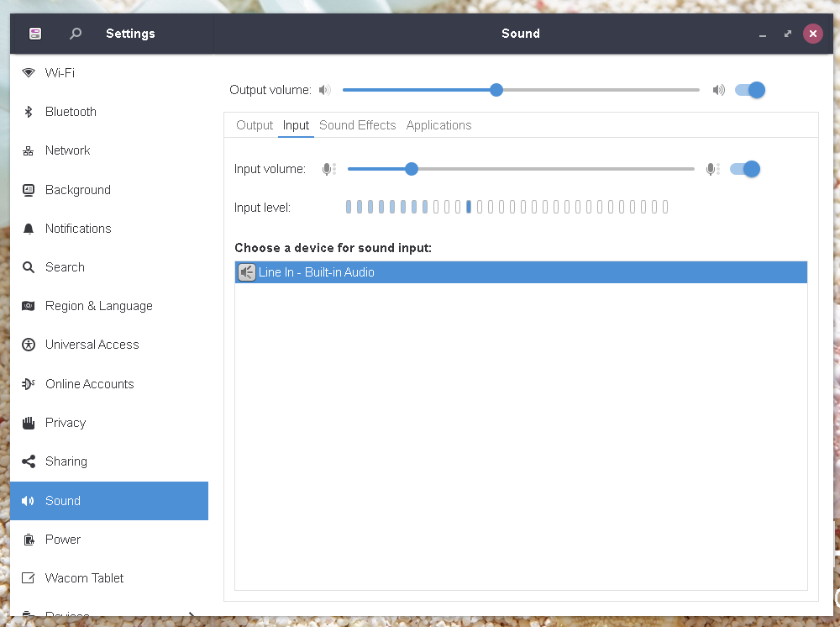Image resolution: width=840 pixels, height=627 pixels.
Task: Open Region & Language settings
Action: [98, 306]
